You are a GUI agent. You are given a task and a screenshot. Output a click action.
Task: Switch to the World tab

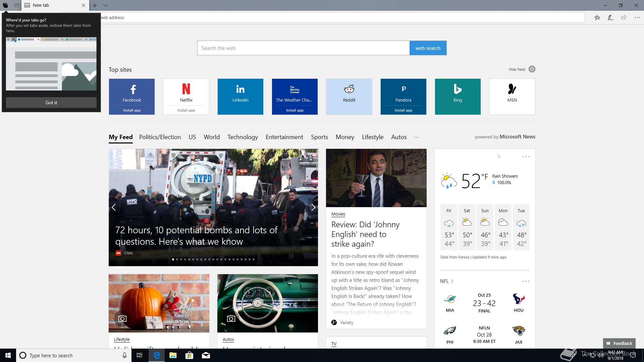pyautogui.click(x=212, y=137)
